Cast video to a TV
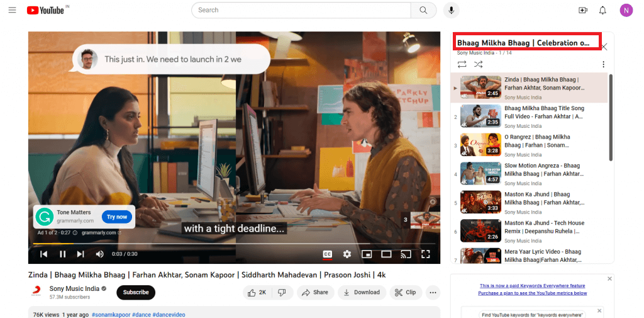The height and width of the screenshot is (318, 644). point(406,254)
